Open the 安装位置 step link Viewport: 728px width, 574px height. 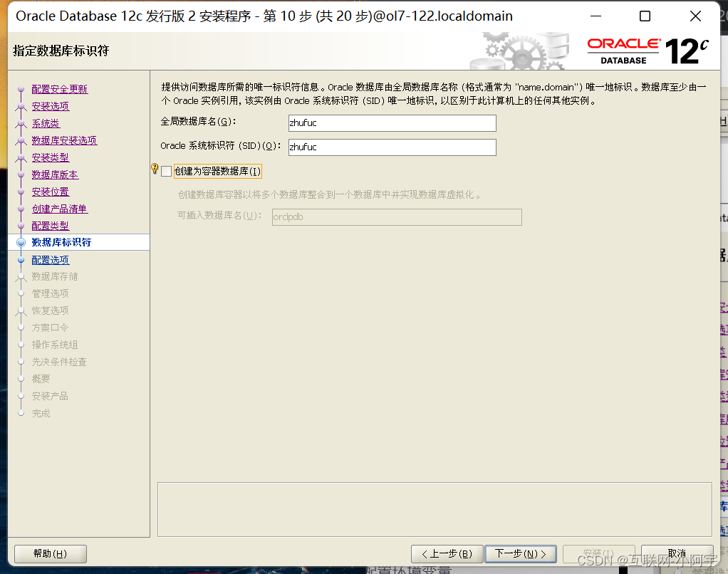tap(50, 192)
